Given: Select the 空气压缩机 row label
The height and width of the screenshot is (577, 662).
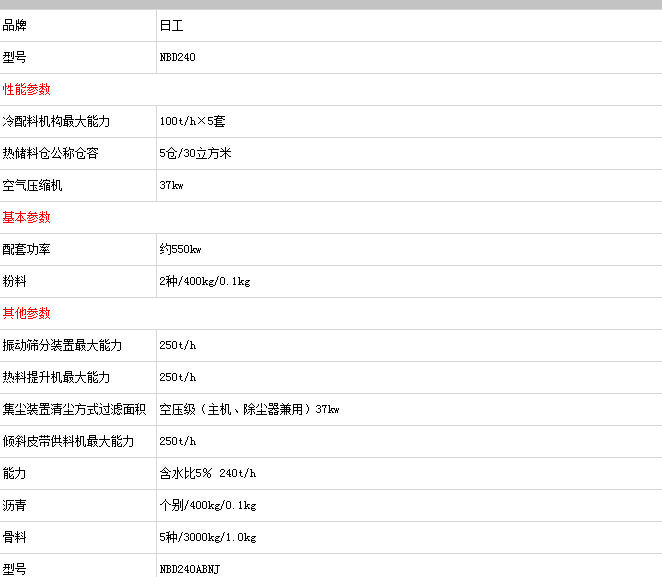Looking at the screenshot, I should (x=33, y=186).
